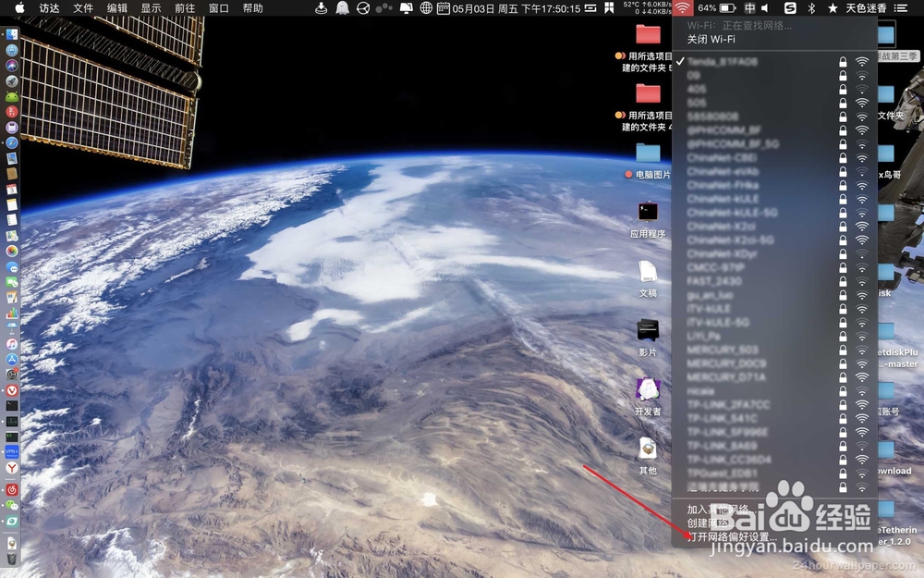This screenshot has height=578, width=924.
Task: Open the 帮助 menu
Action: (x=253, y=7)
